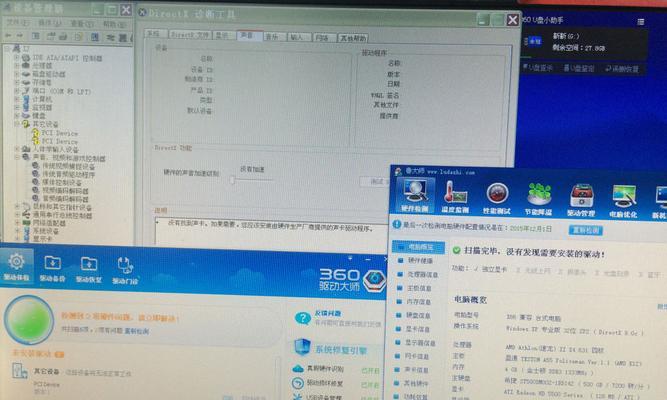This screenshot has height=400, width=667.
Task: Open the 电脑优化 monitor icon in 鲁大师
Action: pos(623,201)
